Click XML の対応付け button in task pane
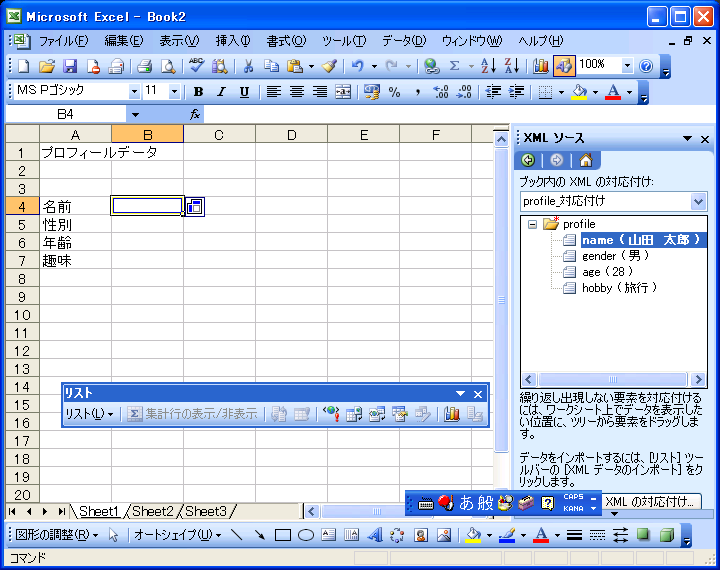Viewport: 720px width, 570px height. 651,501
